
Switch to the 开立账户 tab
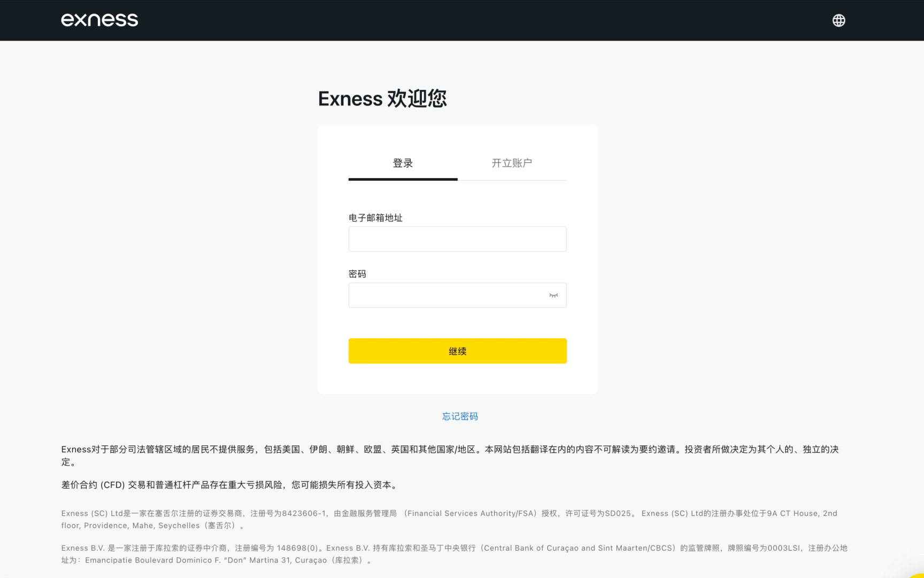coord(512,163)
